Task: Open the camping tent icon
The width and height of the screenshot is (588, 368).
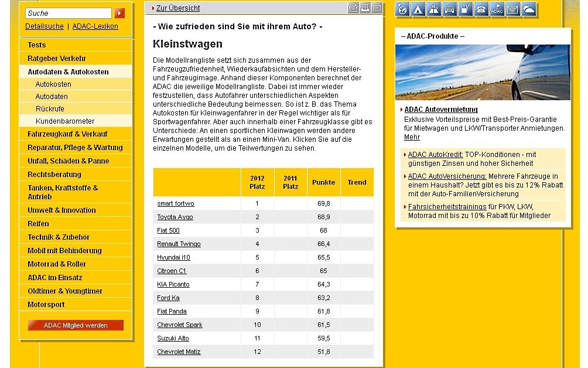Action: [418, 9]
